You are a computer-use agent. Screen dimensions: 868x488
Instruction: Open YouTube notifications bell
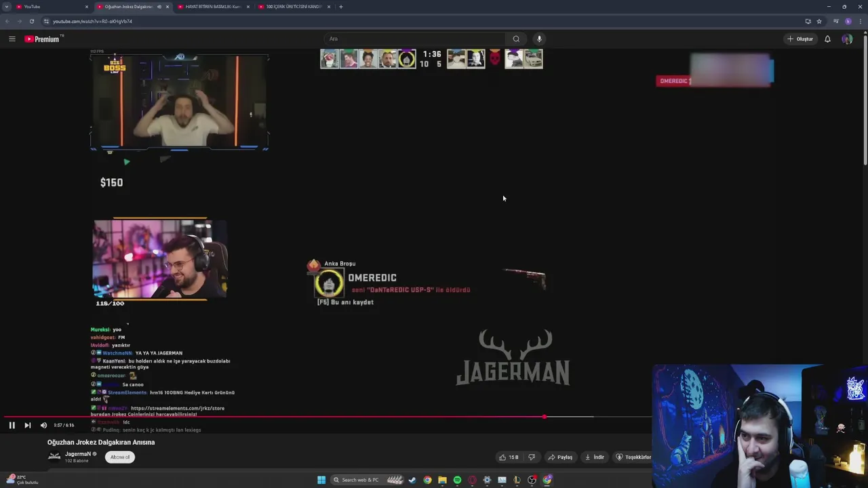point(827,39)
